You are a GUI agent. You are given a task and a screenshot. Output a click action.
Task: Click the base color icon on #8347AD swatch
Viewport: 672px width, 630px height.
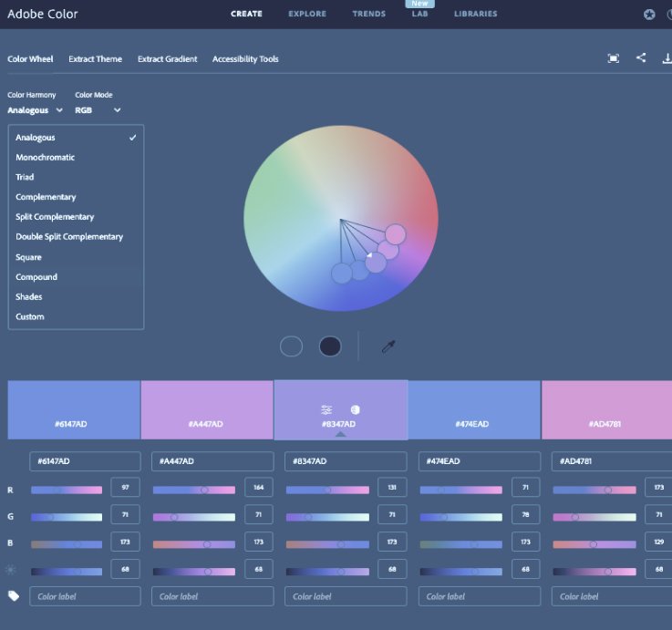pos(356,409)
